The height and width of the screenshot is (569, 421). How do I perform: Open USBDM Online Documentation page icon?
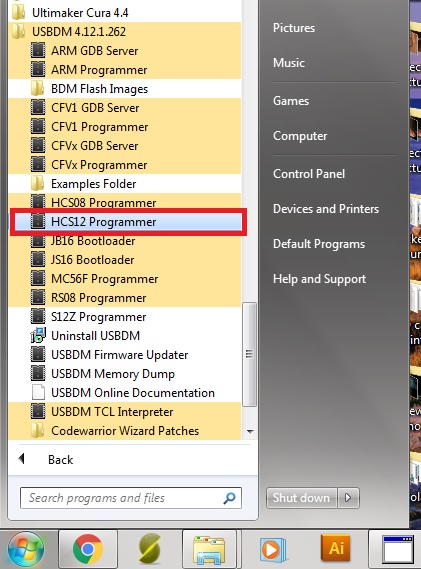38,392
